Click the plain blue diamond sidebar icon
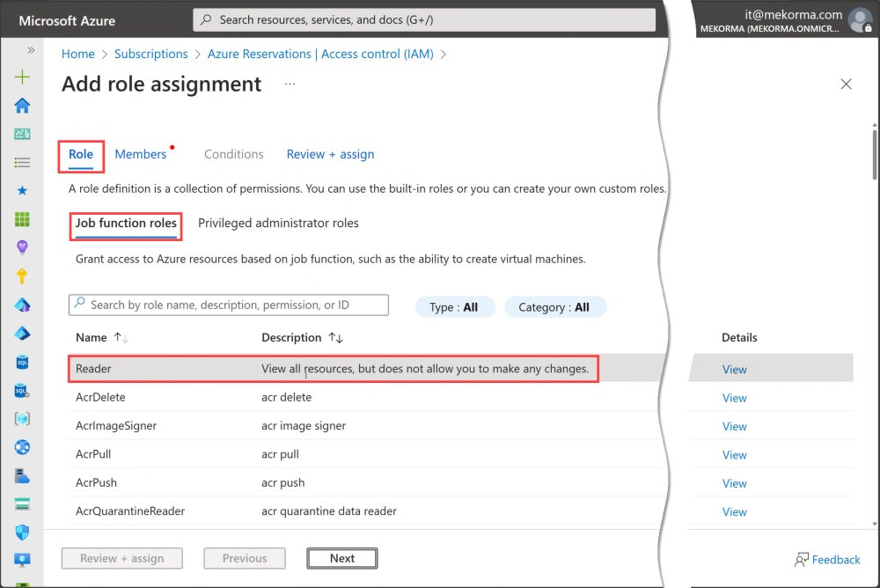Viewport: 880px width, 588px height. pyautogui.click(x=22, y=334)
